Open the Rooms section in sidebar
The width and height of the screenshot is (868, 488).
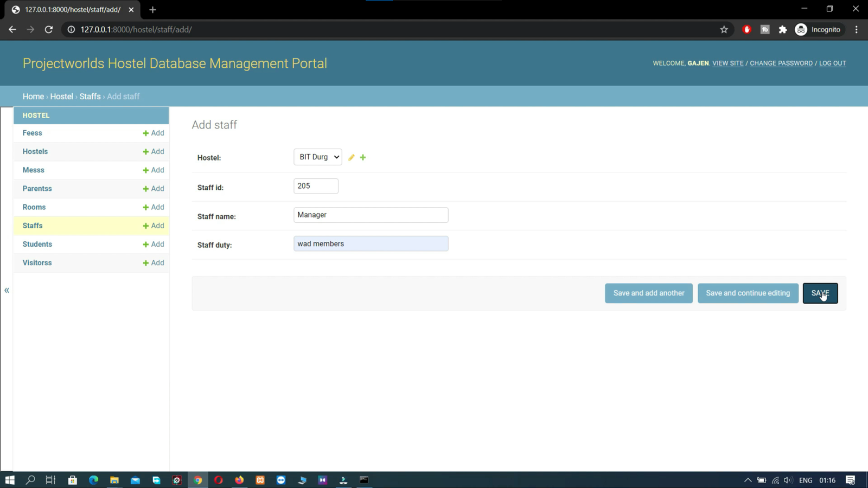point(34,207)
